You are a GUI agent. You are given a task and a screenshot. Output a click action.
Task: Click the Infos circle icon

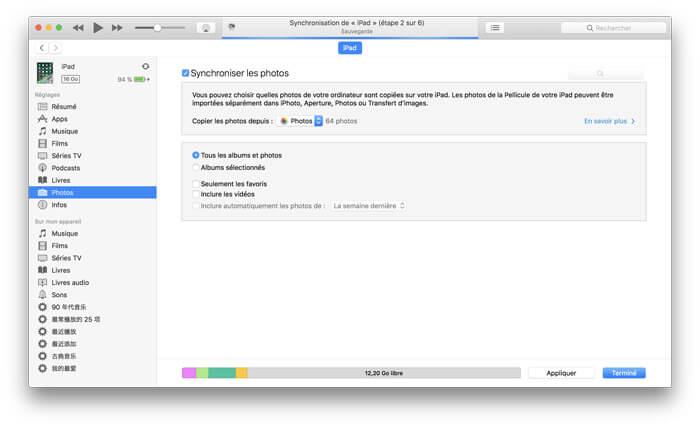click(x=42, y=204)
